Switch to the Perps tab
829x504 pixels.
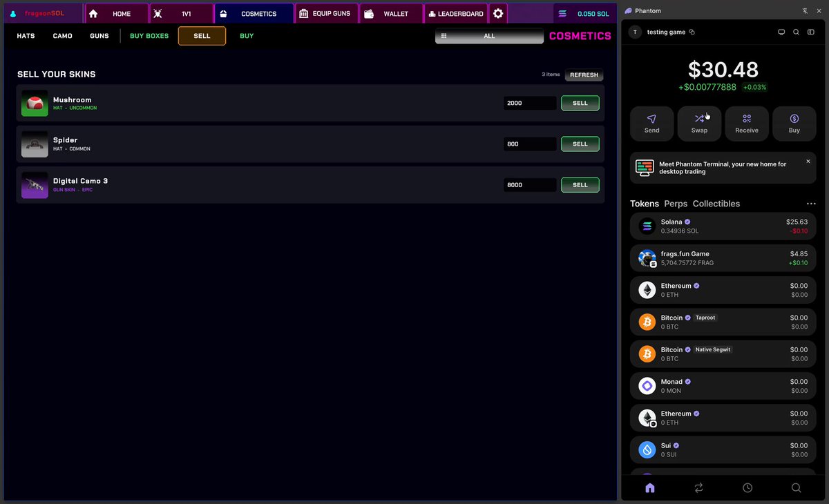point(676,204)
